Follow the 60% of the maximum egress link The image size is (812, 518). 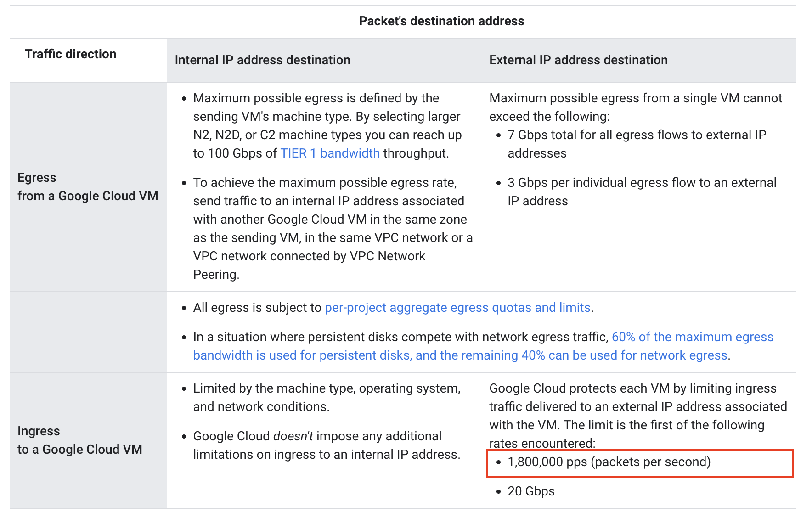click(693, 337)
